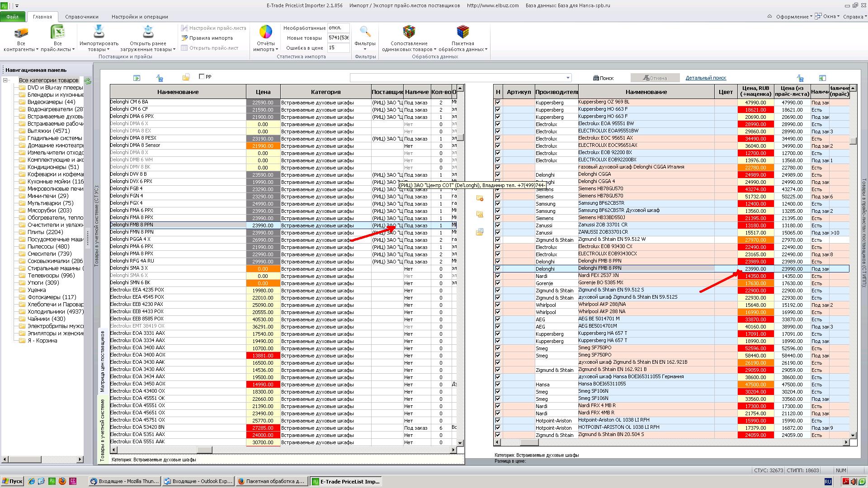Click middle folder icon between the tables
The width and height of the screenshot is (868, 488).
click(x=480, y=215)
